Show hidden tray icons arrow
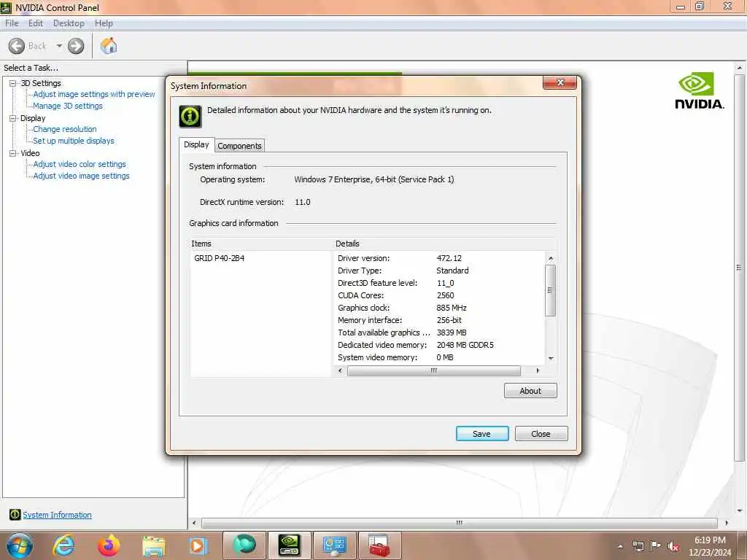The image size is (747, 560). (x=620, y=546)
